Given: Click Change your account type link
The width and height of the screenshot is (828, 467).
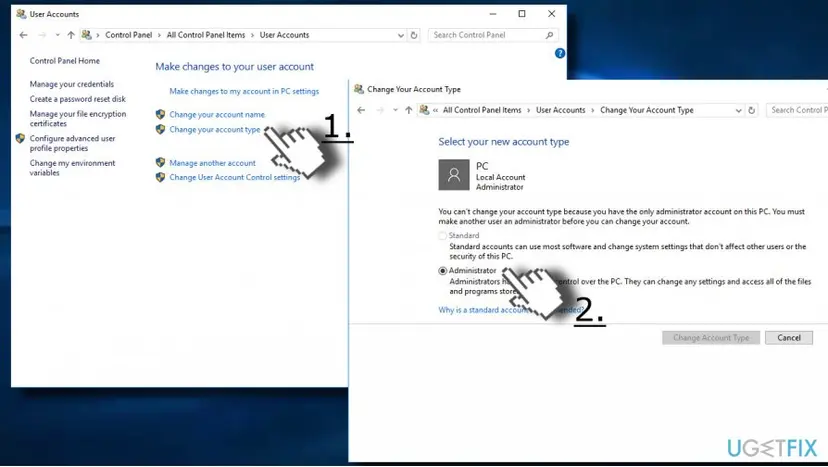Looking at the screenshot, I should pos(214,129).
